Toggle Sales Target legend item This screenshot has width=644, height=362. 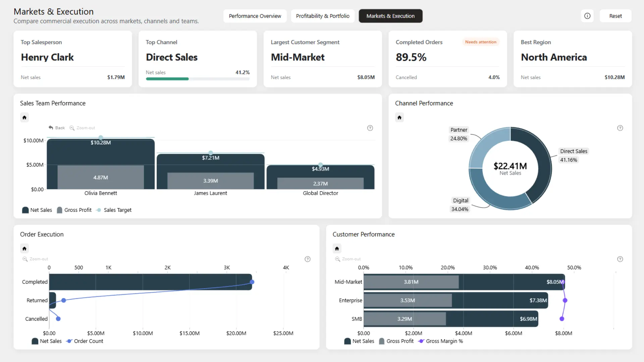[114, 210]
